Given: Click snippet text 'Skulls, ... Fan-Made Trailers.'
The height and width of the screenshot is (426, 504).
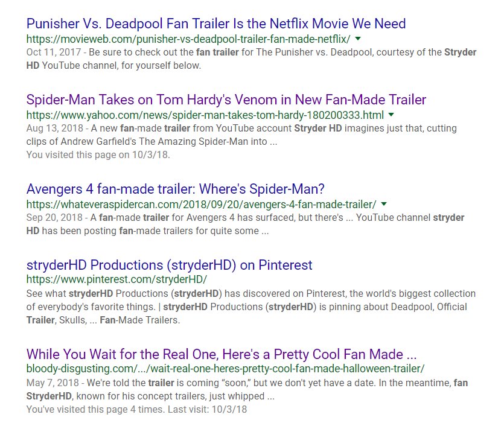Looking at the screenshot, I should pos(120,320).
